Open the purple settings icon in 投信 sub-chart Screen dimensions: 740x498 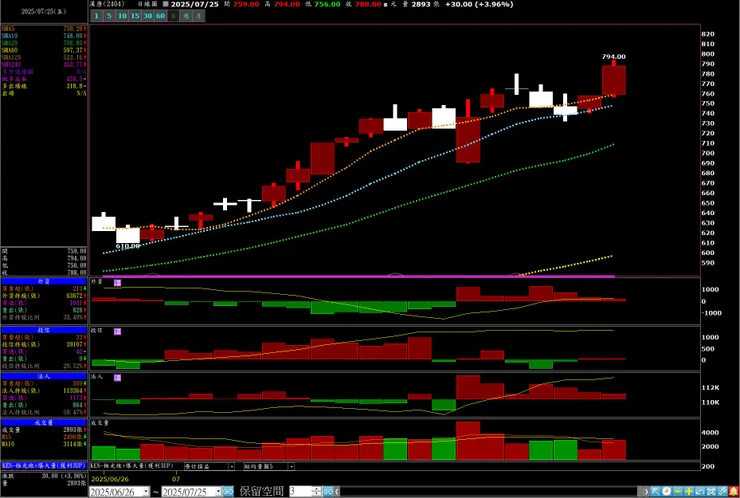[x=118, y=332]
